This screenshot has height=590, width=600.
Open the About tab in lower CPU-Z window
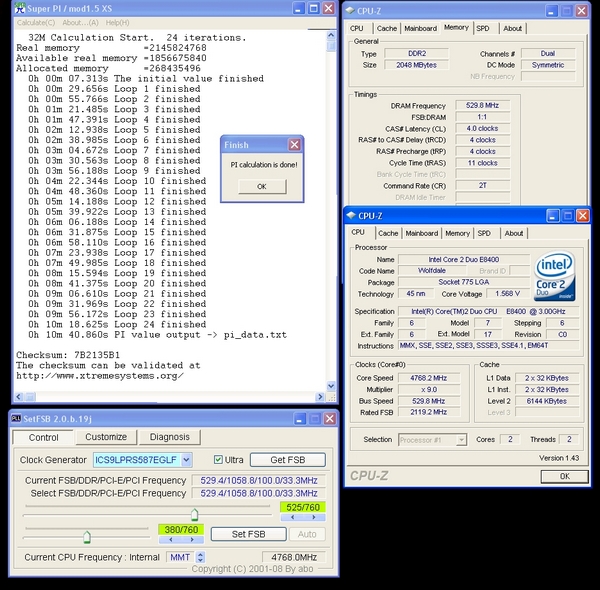click(x=514, y=233)
